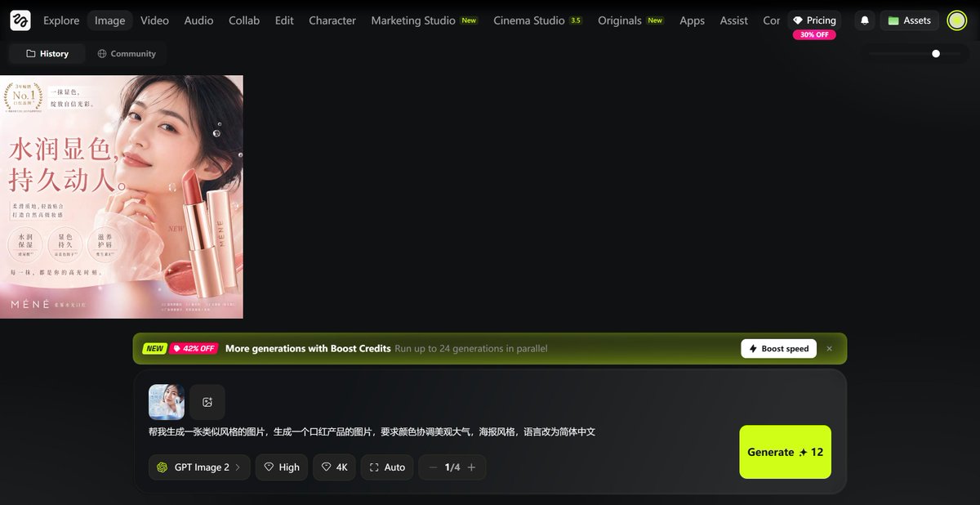Increase image count with plus icon
Screen dimensions: 980x505
pos(471,467)
